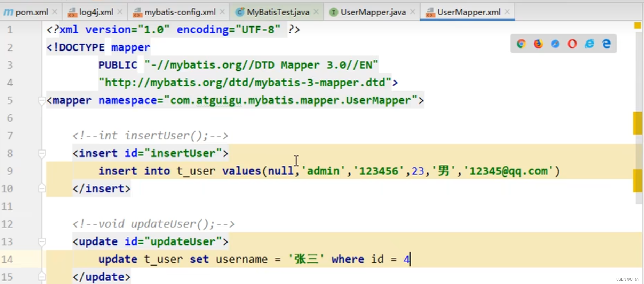Click the DOCTYPE mapper declaration
This screenshot has height=284, width=644.
click(98, 47)
